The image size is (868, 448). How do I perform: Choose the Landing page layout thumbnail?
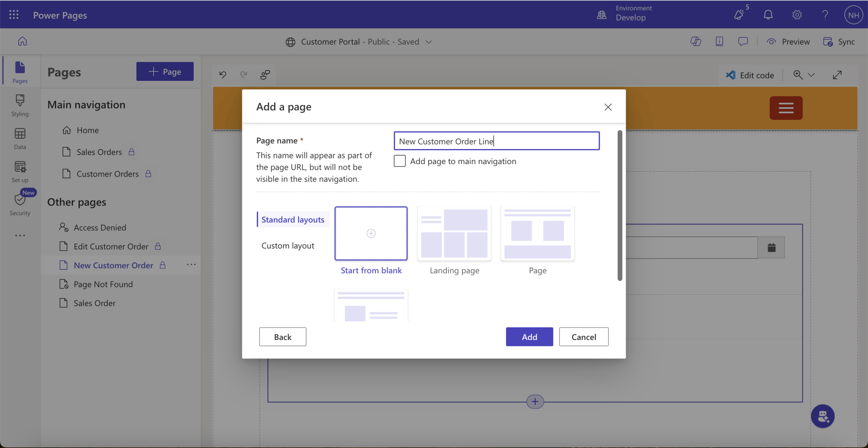pos(454,234)
